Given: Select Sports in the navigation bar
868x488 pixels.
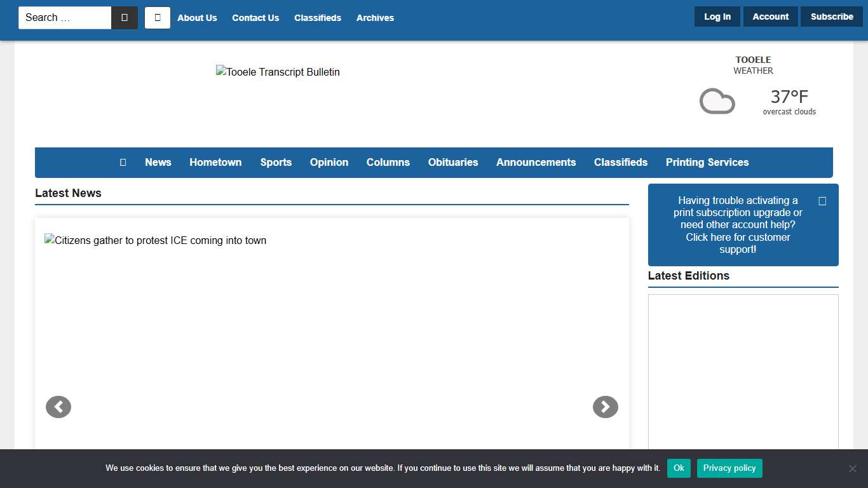Looking at the screenshot, I should pos(276,163).
